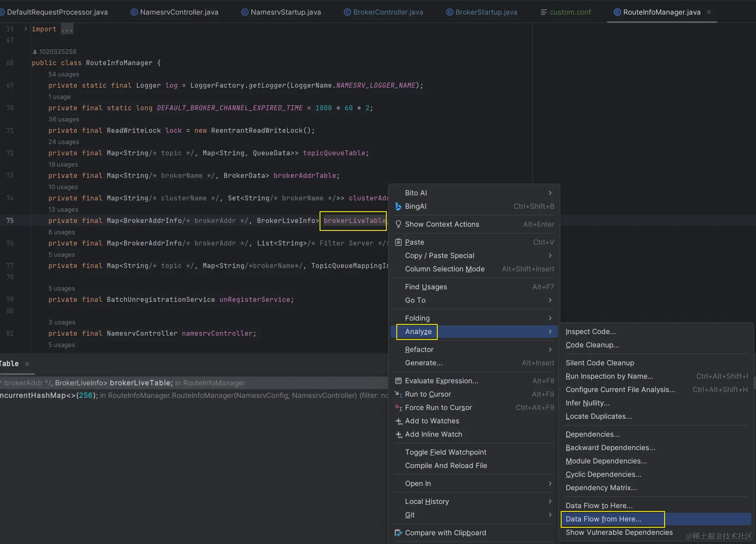
Task: Expand the Bito AI submenu arrow
Action: [550, 193]
